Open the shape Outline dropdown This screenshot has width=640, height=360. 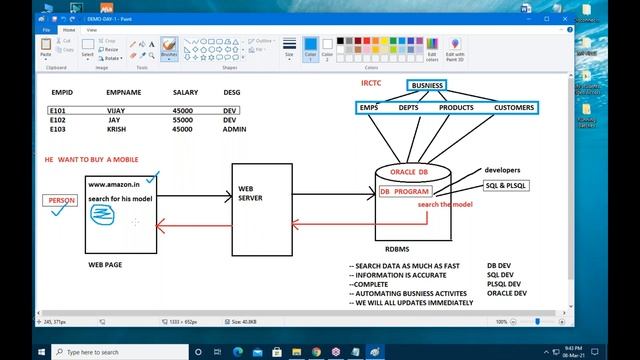[262, 41]
